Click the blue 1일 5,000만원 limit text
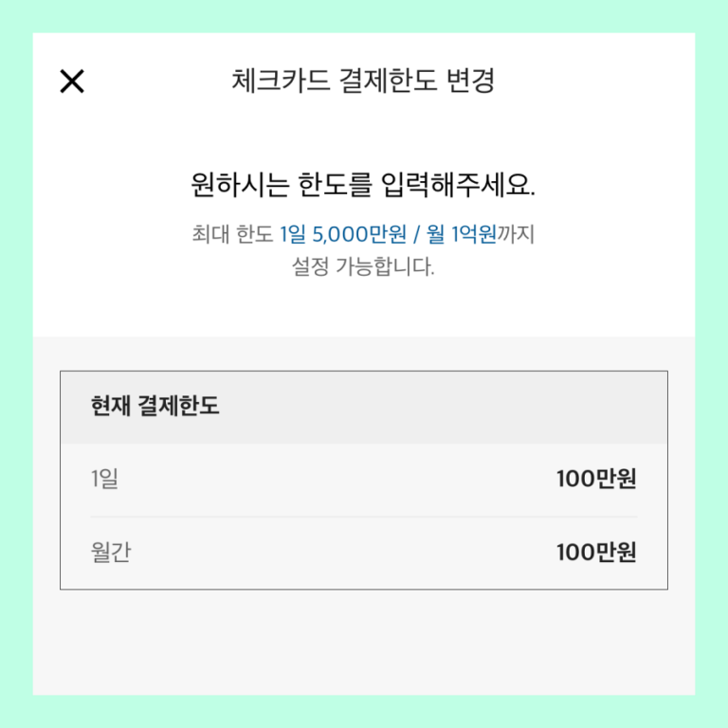Screen dimensions: 728x728 coord(343,233)
